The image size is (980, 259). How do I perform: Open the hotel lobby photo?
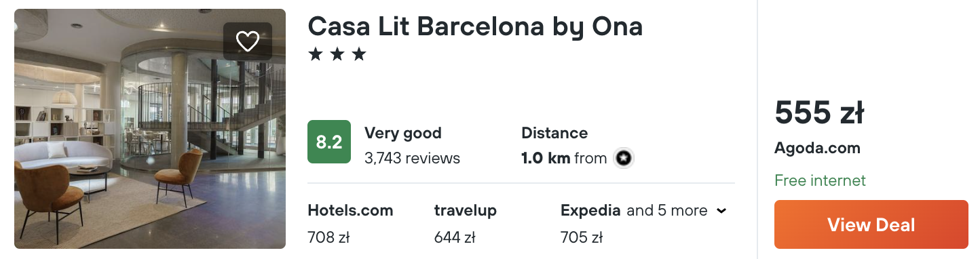(x=150, y=129)
